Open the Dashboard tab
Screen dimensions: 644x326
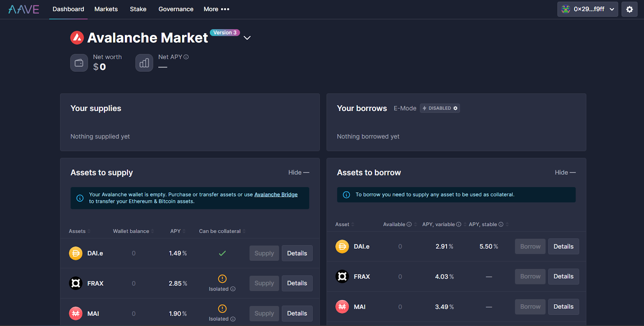tap(68, 9)
